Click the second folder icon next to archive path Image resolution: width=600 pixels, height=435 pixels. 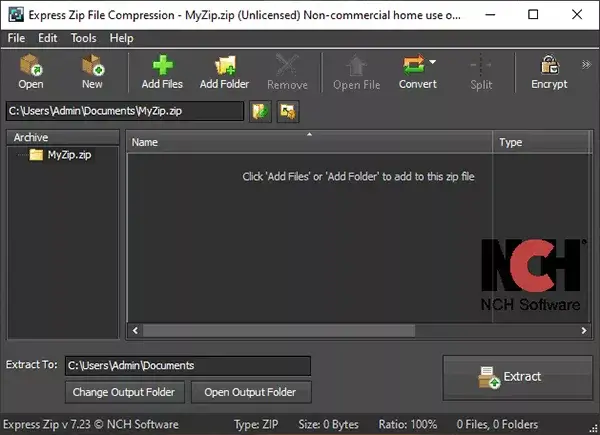[x=288, y=112]
